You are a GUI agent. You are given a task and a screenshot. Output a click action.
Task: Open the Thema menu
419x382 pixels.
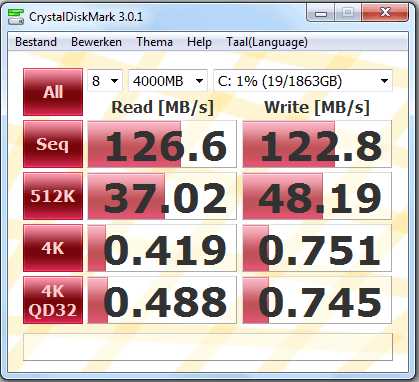click(154, 42)
